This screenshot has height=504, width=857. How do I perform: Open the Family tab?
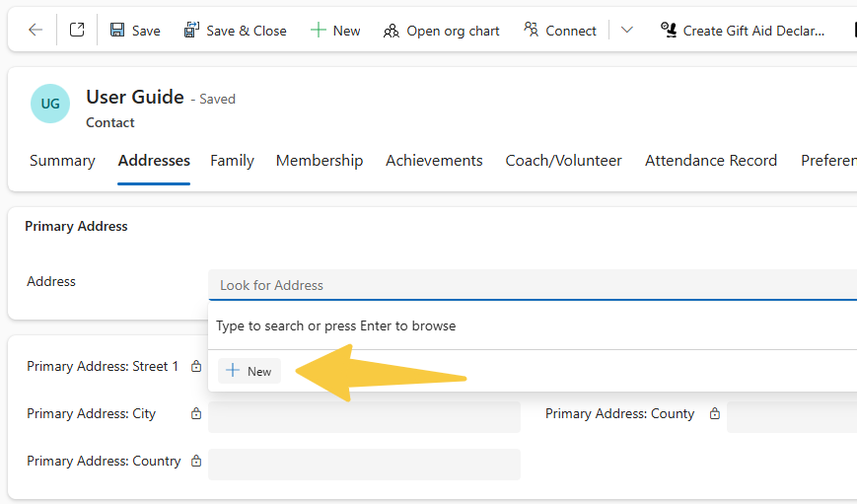coord(232,161)
